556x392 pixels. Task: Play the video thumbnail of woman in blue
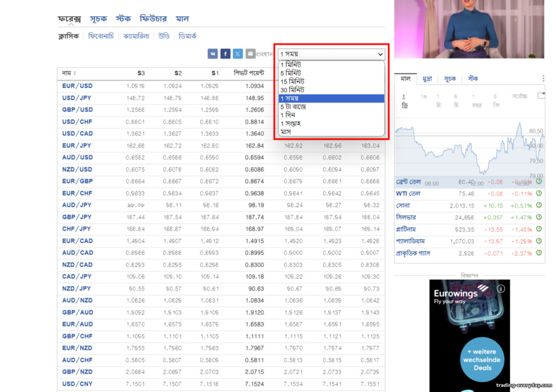click(x=469, y=29)
